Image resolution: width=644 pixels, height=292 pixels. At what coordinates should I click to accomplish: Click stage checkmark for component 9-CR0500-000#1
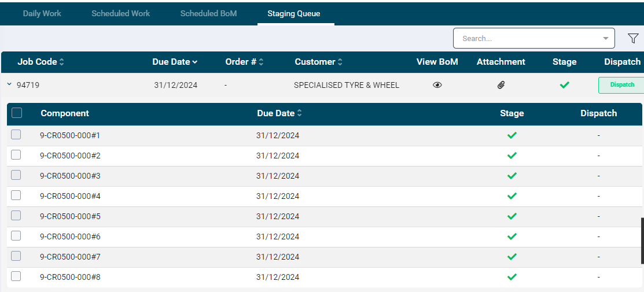pyautogui.click(x=512, y=135)
